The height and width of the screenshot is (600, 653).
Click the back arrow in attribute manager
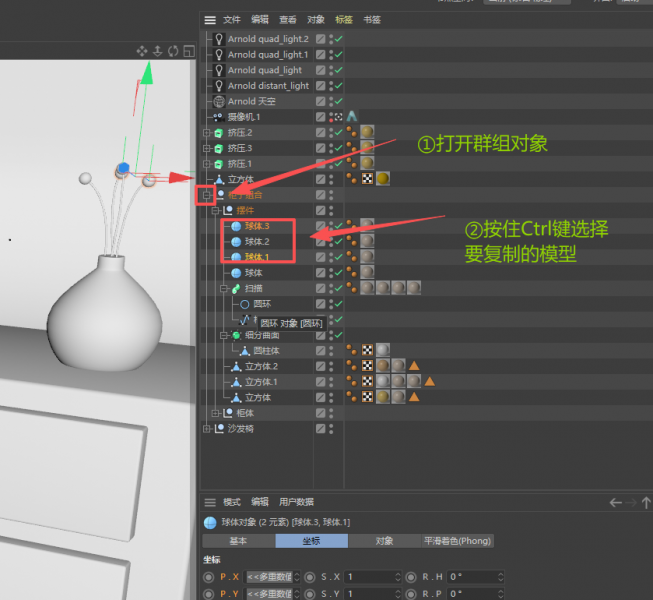[x=616, y=502]
